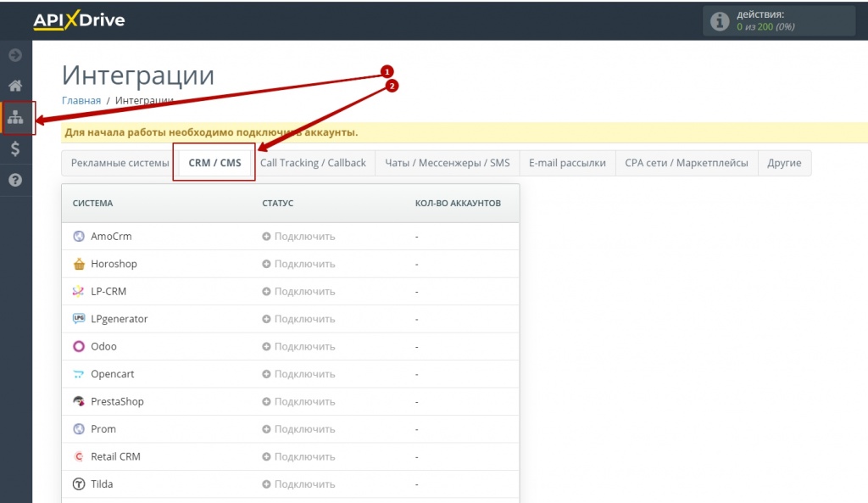Click the Tilda logo icon
Screen dimensions: 868x503
pyautogui.click(x=79, y=483)
